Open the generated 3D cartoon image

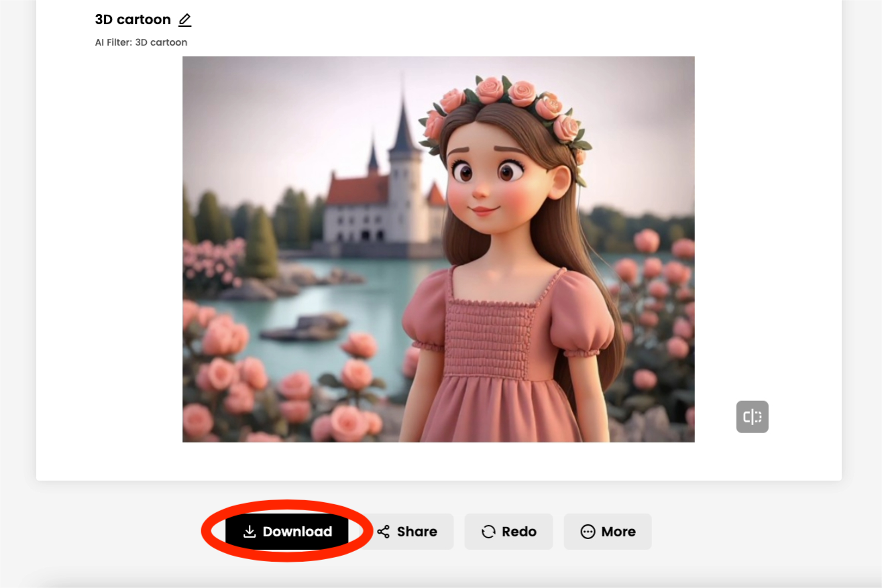438,249
